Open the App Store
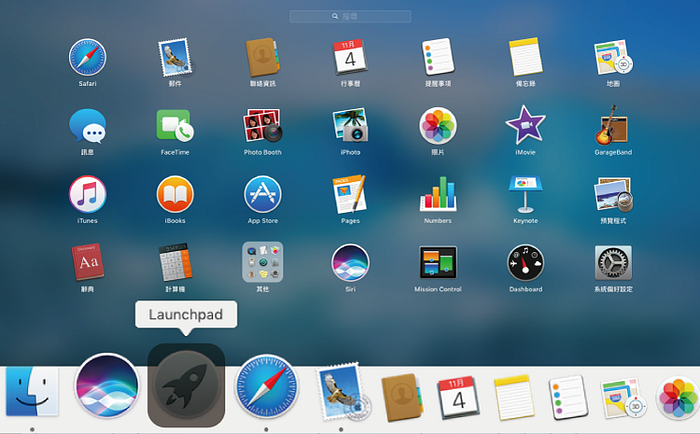The width and height of the screenshot is (700, 434). click(x=262, y=194)
